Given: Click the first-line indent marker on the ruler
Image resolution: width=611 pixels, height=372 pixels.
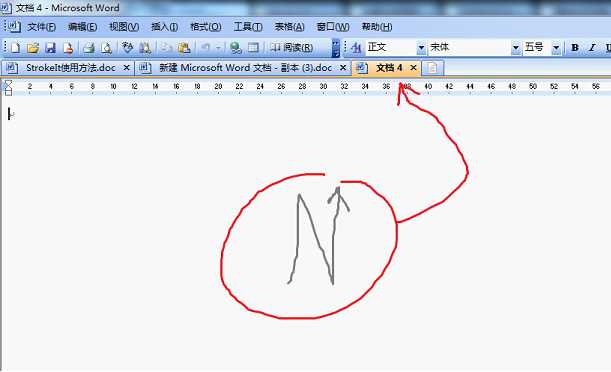Looking at the screenshot, I should (8, 83).
